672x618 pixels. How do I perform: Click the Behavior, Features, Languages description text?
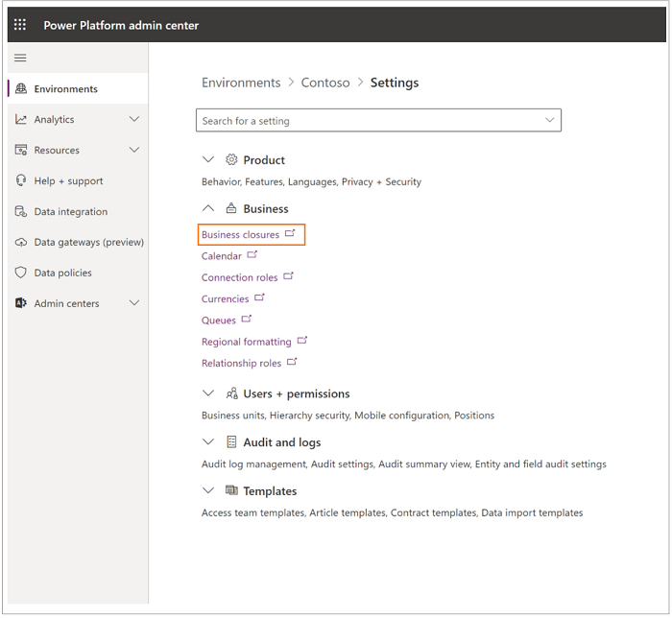click(x=312, y=182)
